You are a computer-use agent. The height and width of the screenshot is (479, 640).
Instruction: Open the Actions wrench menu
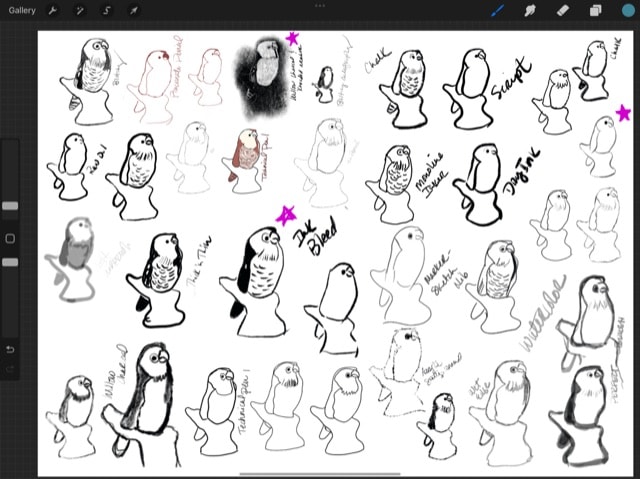[52, 11]
